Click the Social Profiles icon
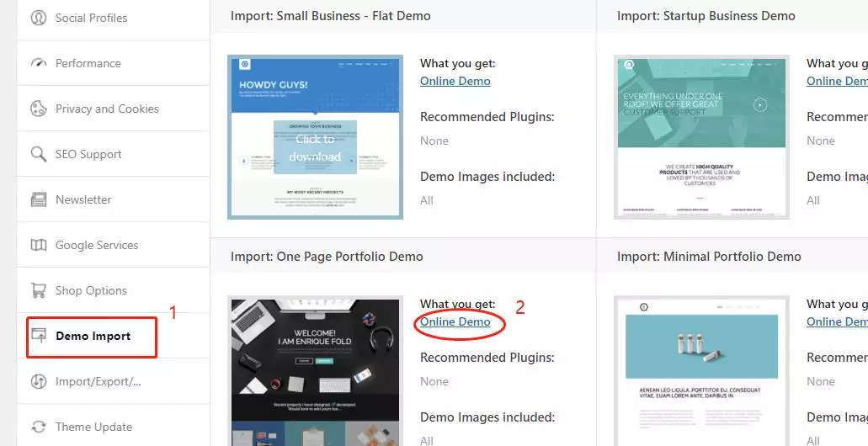 coord(38,18)
